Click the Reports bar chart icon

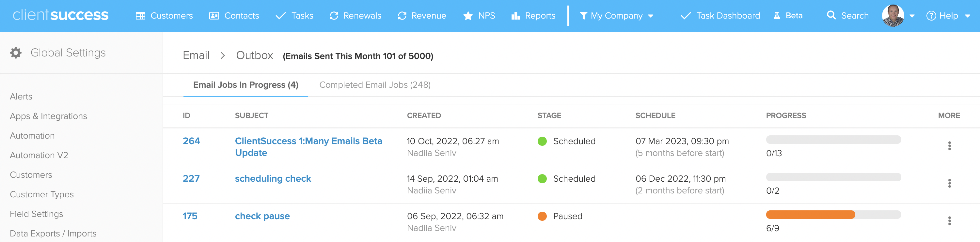tap(515, 16)
